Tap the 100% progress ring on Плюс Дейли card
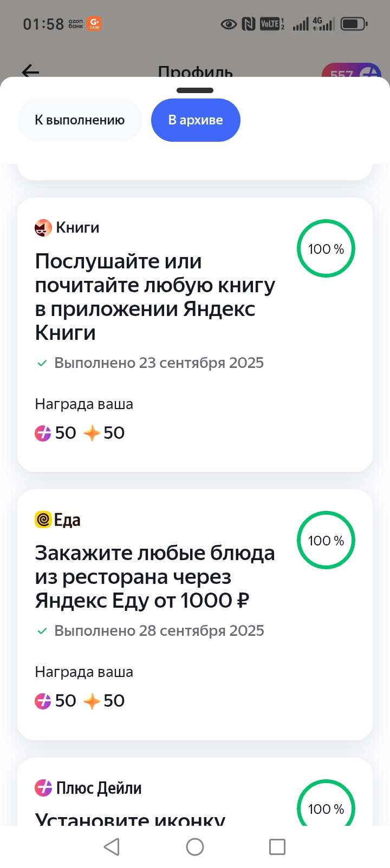390x868 pixels. coord(326,806)
